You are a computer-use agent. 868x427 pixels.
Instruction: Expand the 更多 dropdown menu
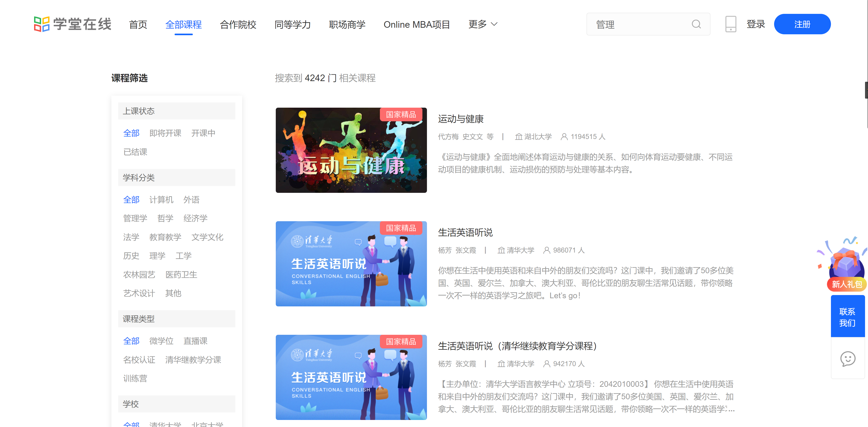483,24
